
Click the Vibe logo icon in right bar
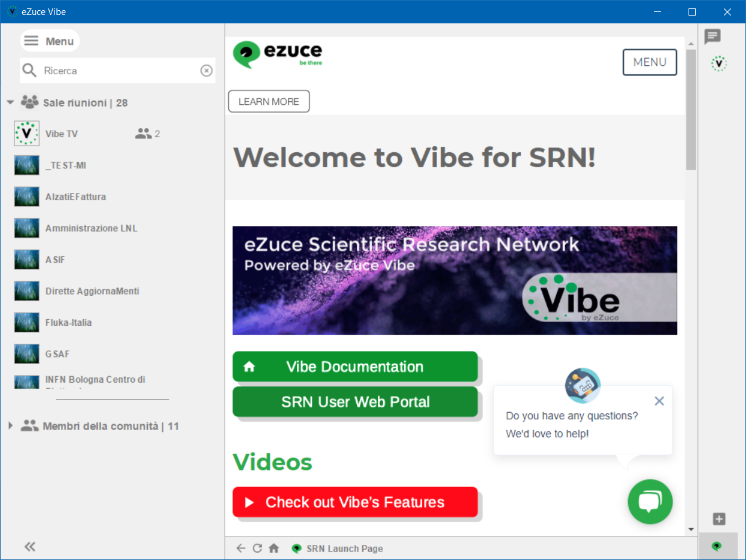719,63
